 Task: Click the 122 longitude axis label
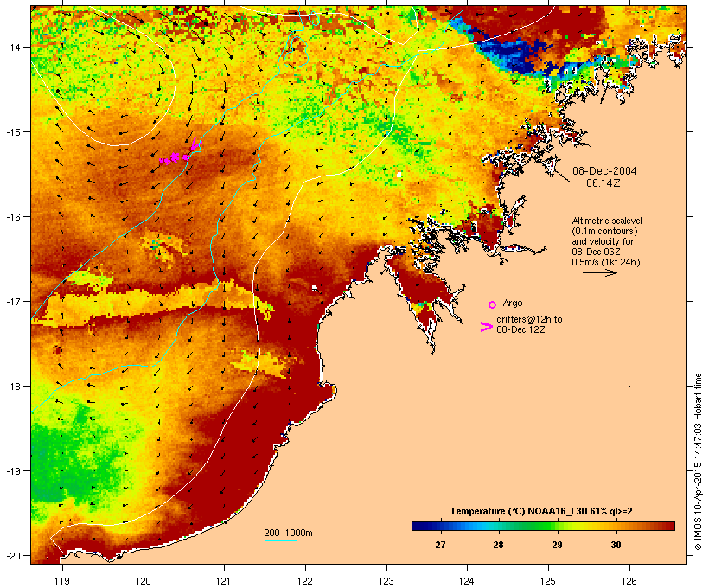305,581
